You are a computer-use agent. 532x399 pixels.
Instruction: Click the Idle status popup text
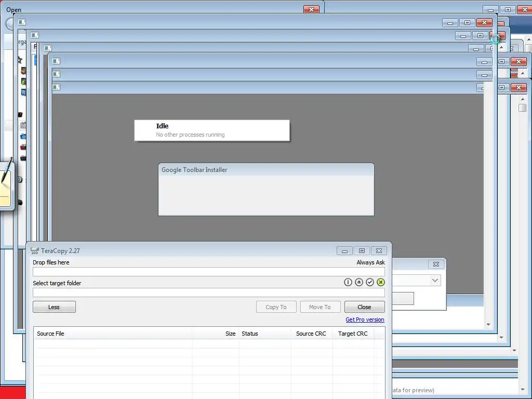pyautogui.click(x=162, y=126)
